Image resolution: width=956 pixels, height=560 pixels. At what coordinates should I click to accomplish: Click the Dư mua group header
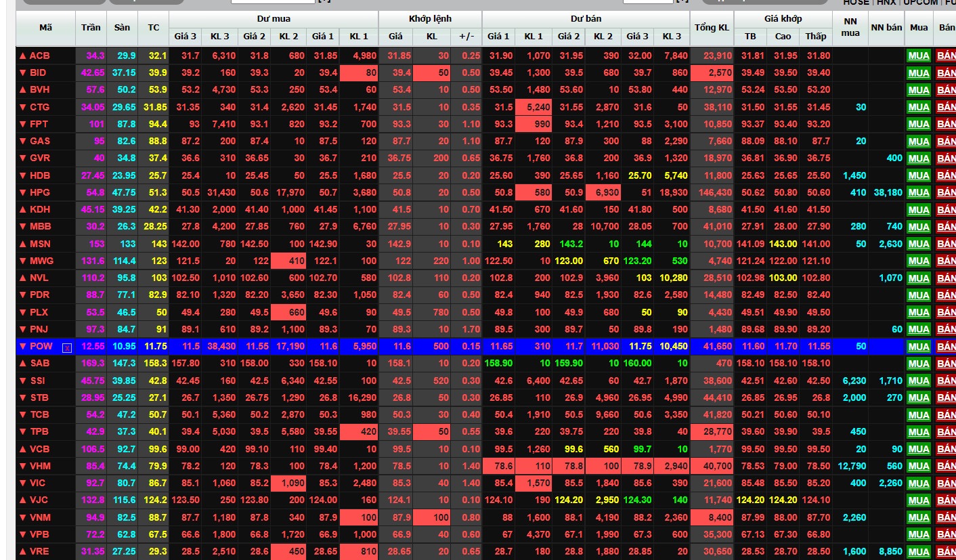tap(274, 19)
